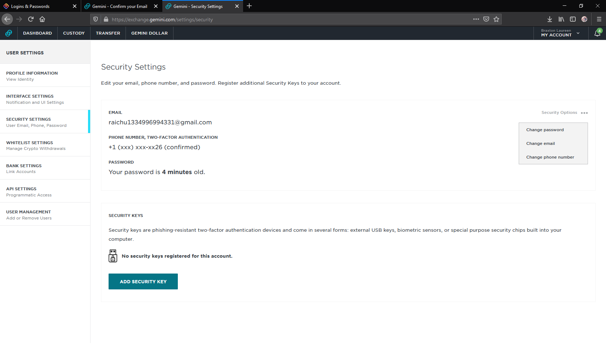Open the notifications bell icon

597,33
